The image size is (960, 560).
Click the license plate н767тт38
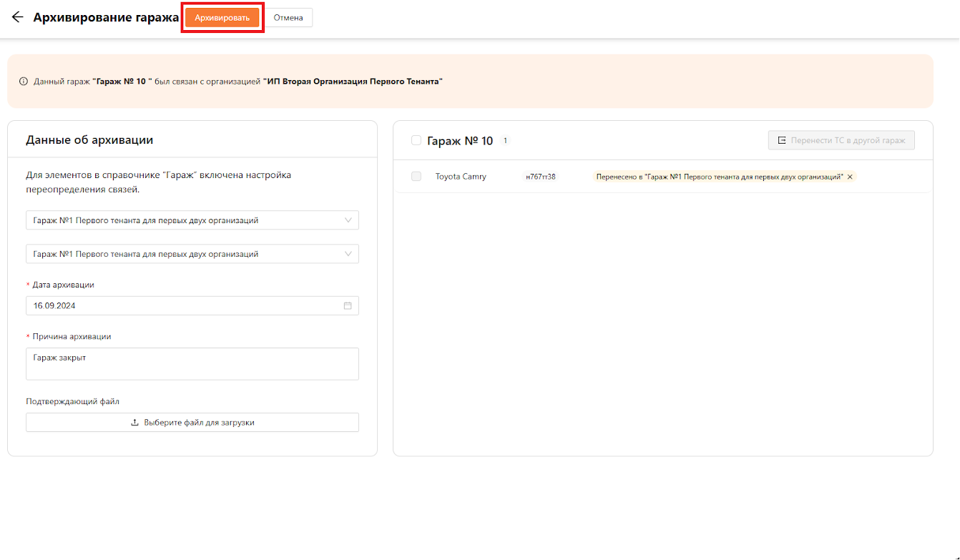click(x=540, y=177)
